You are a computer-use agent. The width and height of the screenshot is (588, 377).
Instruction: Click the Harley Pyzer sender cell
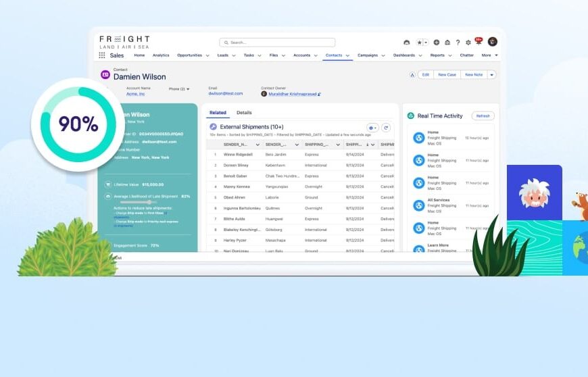[235, 241]
